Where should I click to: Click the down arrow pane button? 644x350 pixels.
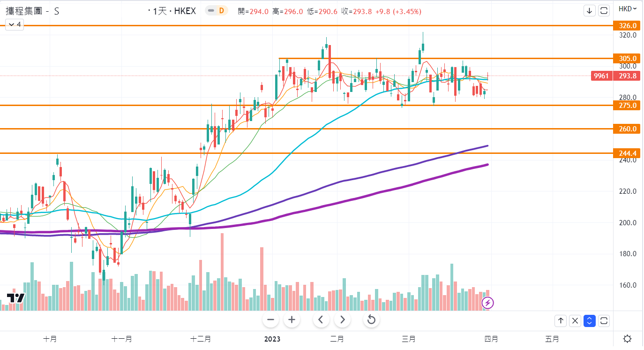click(589, 10)
